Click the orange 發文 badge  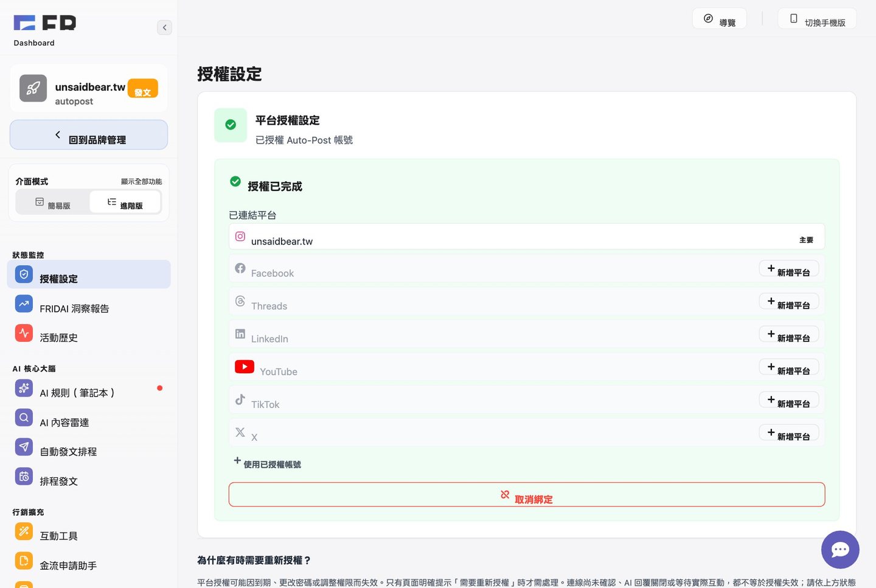point(143,89)
